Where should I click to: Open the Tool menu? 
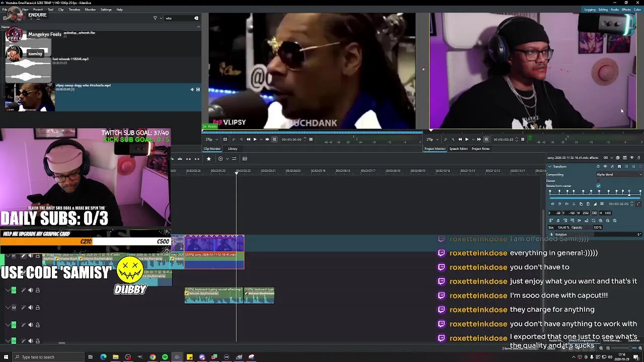pyautogui.click(x=50, y=10)
